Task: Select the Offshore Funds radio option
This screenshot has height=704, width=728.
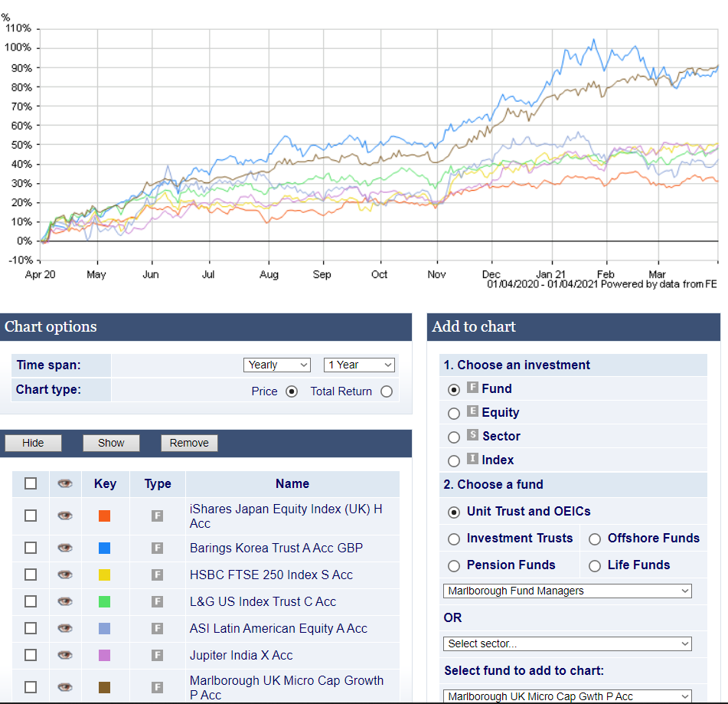Action: coord(595,539)
